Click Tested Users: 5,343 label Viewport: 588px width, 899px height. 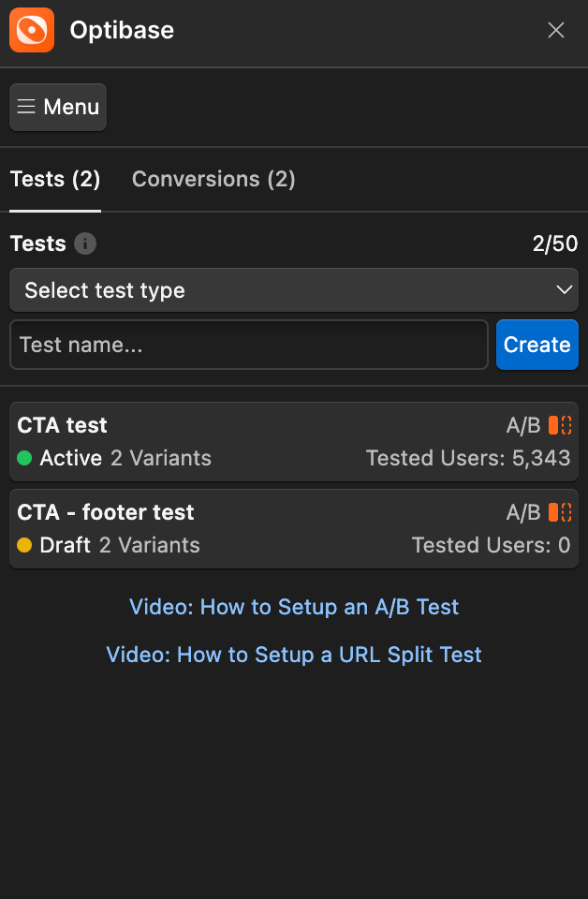coord(467,458)
